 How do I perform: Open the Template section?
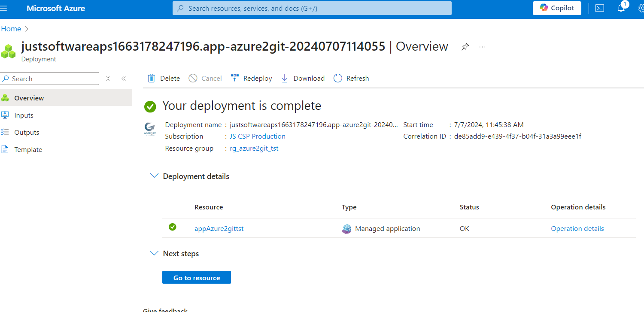(28, 149)
